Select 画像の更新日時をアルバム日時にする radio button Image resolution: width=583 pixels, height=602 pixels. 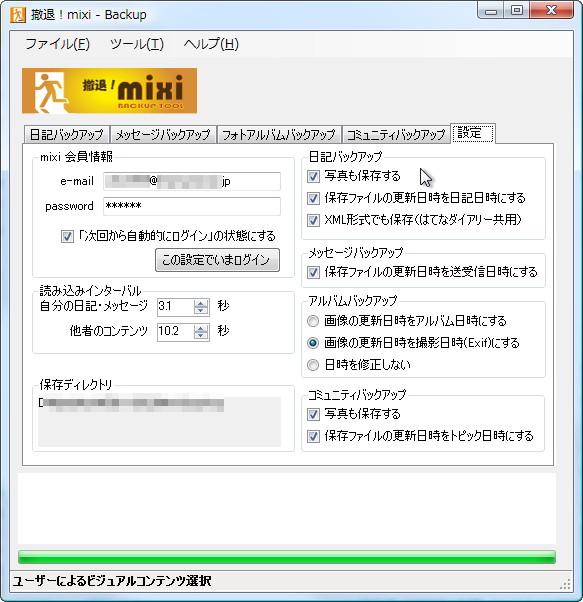(x=313, y=321)
